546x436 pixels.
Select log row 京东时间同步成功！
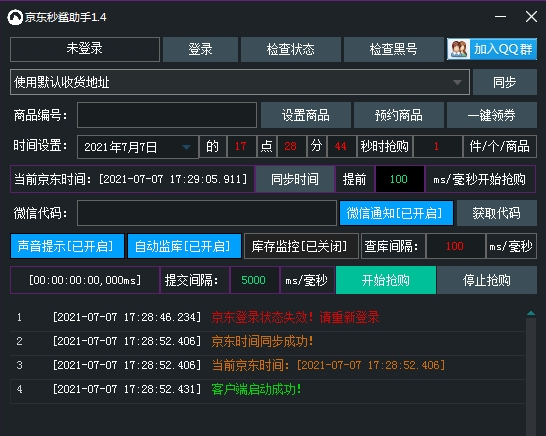[x=267, y=341]
